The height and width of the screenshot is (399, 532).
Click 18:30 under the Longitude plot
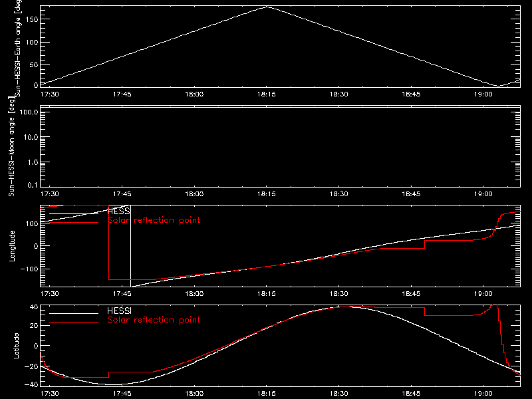pos(338,294)
